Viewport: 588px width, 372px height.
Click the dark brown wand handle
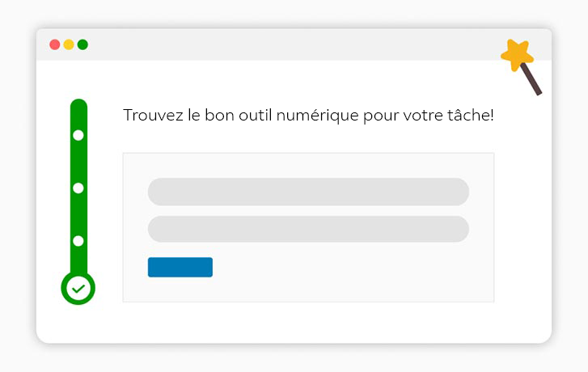tap(532, 80)
